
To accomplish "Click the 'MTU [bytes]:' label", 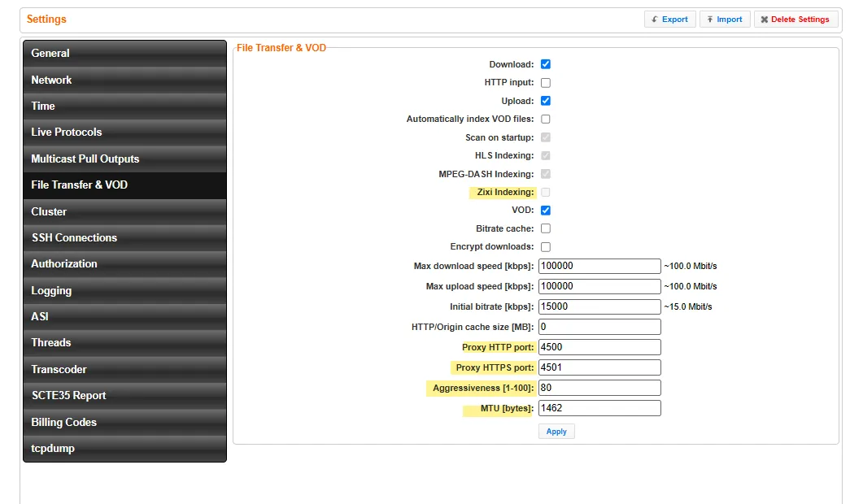I will 507,408.
